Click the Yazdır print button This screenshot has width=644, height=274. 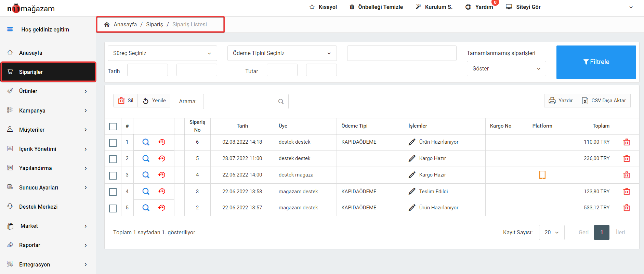tap(561, 101)
